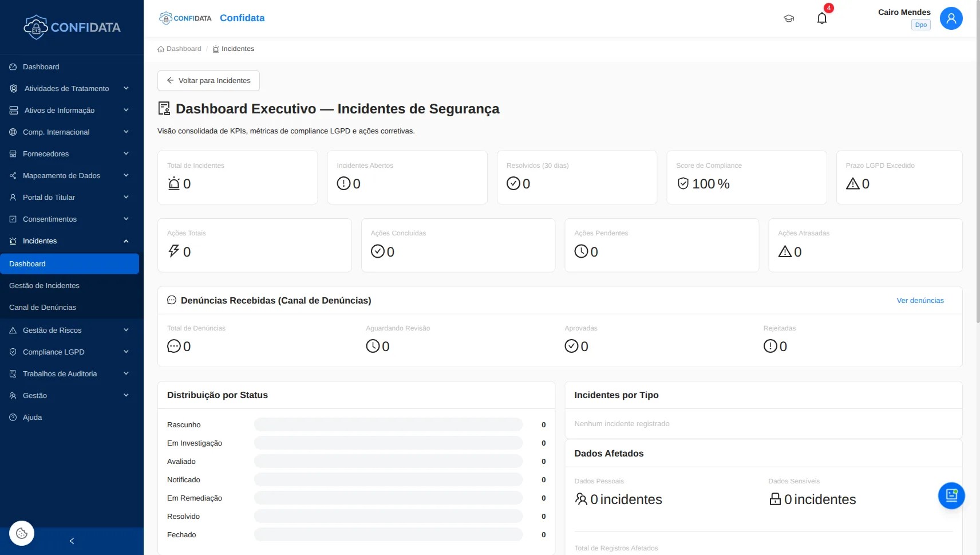This screenshot has width=980, height=555.
Task: Open Canal de Denúncias from the sidebar
Action: 43,307
